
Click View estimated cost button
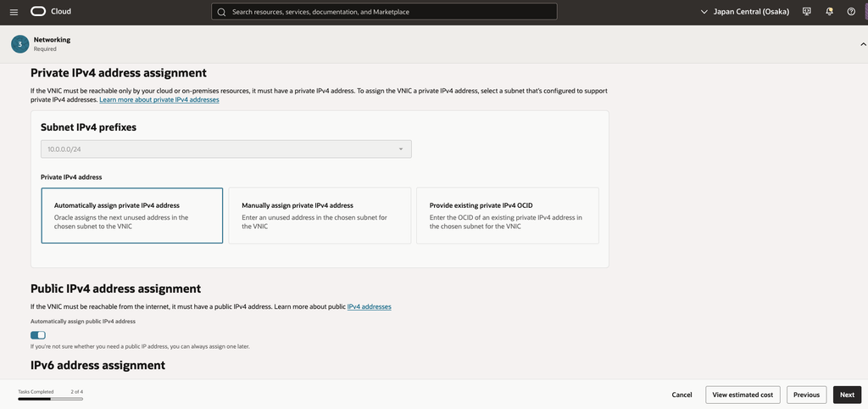point(743,395)
